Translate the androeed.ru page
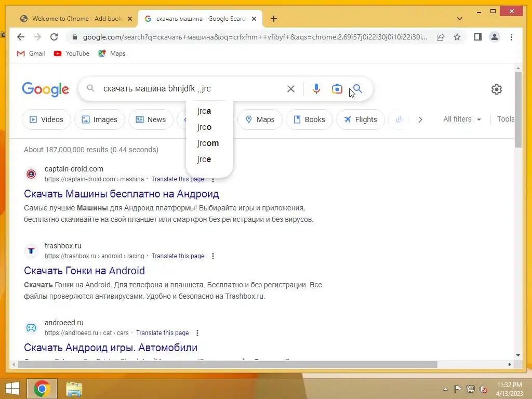Image resolution: width=532 pixels, height=399 pixels. (x=162, y=333)
